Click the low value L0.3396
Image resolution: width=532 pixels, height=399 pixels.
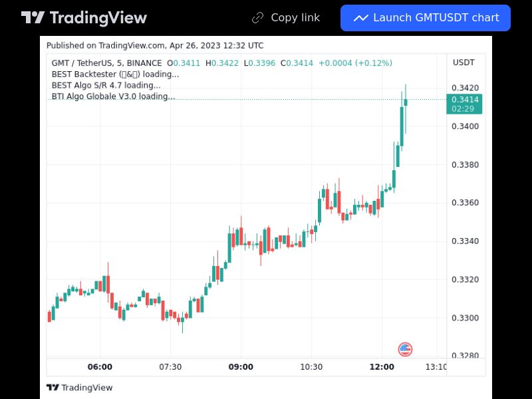tap(259, 63)
